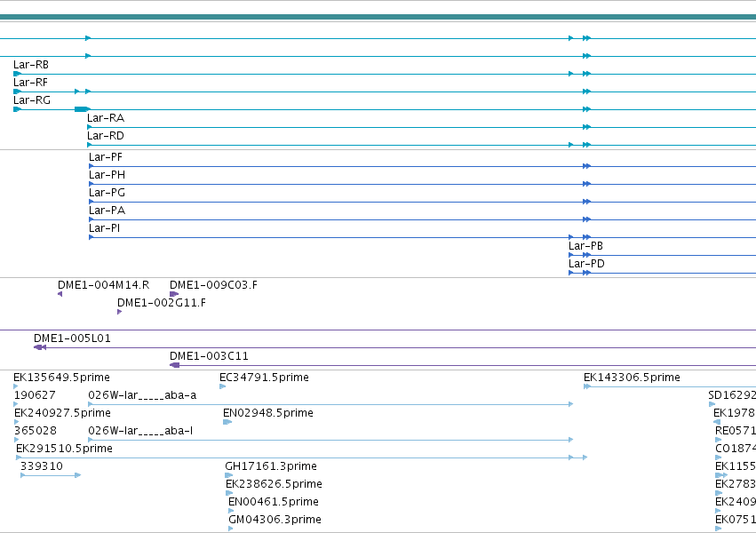756x533 pixels.
Task: Click the Lar-RD transcript label
Action: [x=106, y=136]
